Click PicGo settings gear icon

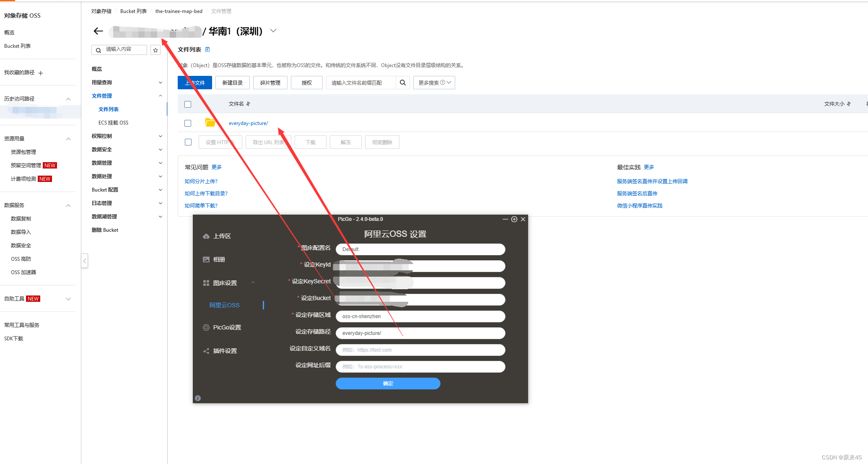click(206, 327)
